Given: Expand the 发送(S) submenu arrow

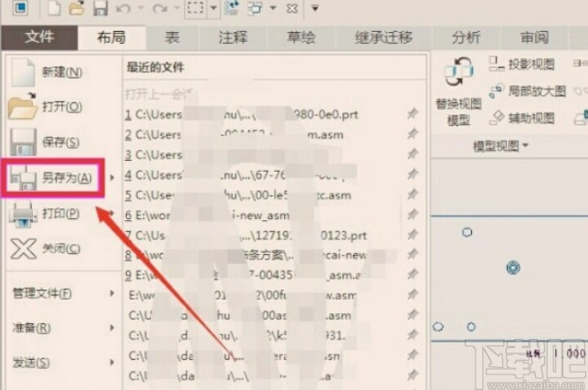Looking at the screenshot, I should (111, 363).
